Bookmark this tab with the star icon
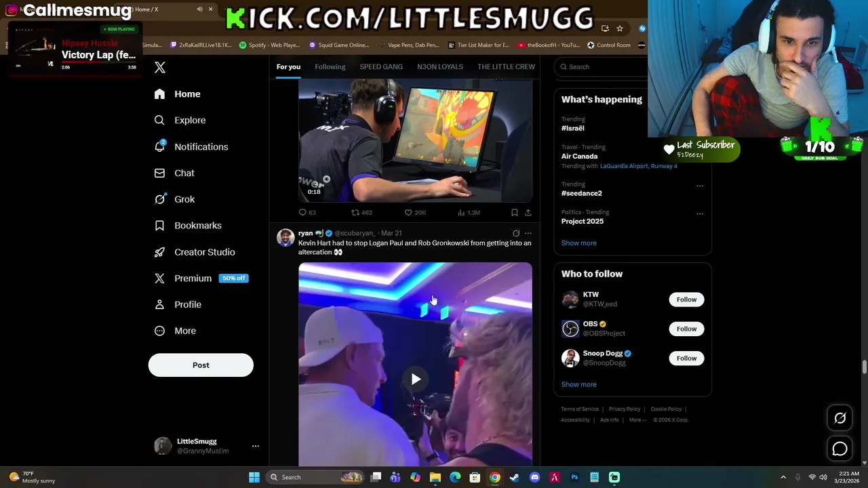Image resolution: width=868 pixels, height=488 pixels. [619, 28]
